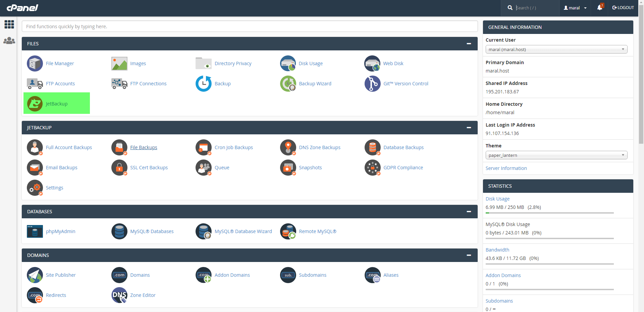This screenshot has height=312, width=644.
Task: Collapse the Domains section
Action: [x=469, y=255]
